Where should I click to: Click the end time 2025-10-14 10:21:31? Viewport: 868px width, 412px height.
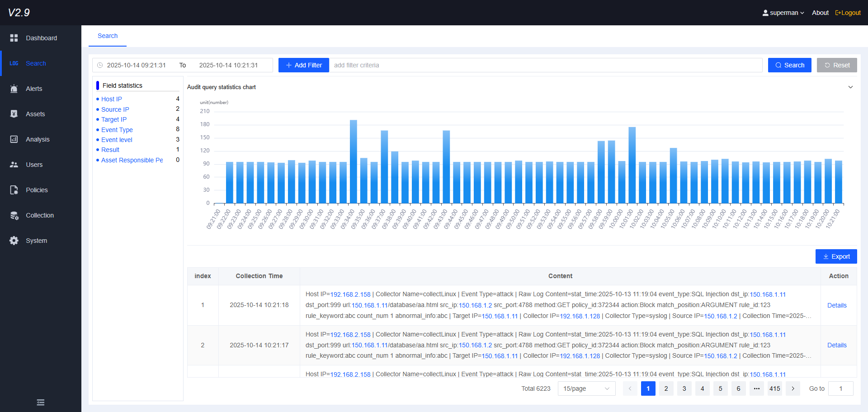point(228,65)
